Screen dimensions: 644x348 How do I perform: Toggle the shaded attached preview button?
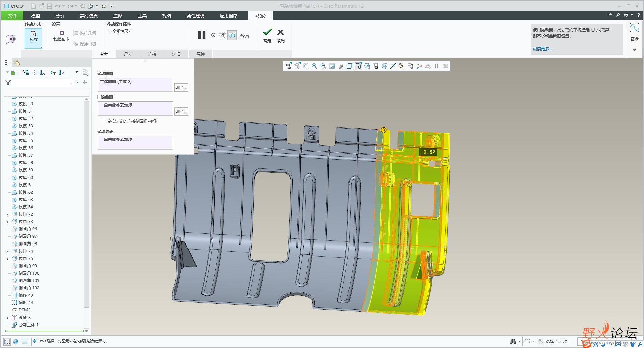[232, 35]
